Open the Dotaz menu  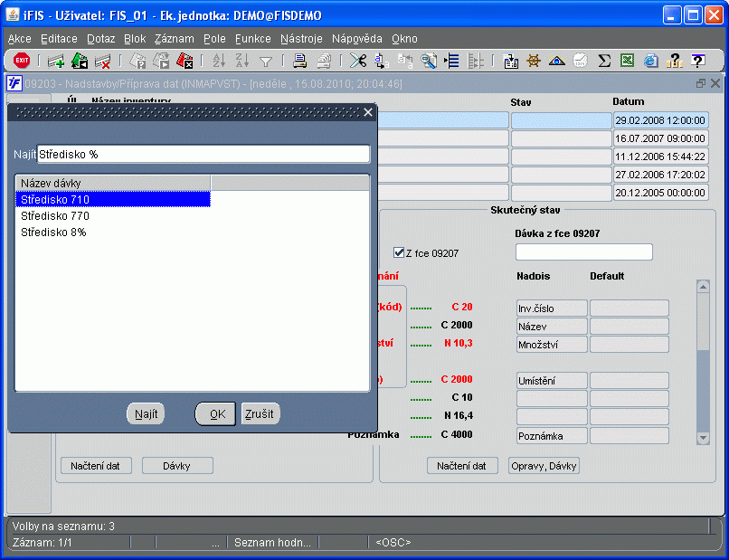pos(101,39)
